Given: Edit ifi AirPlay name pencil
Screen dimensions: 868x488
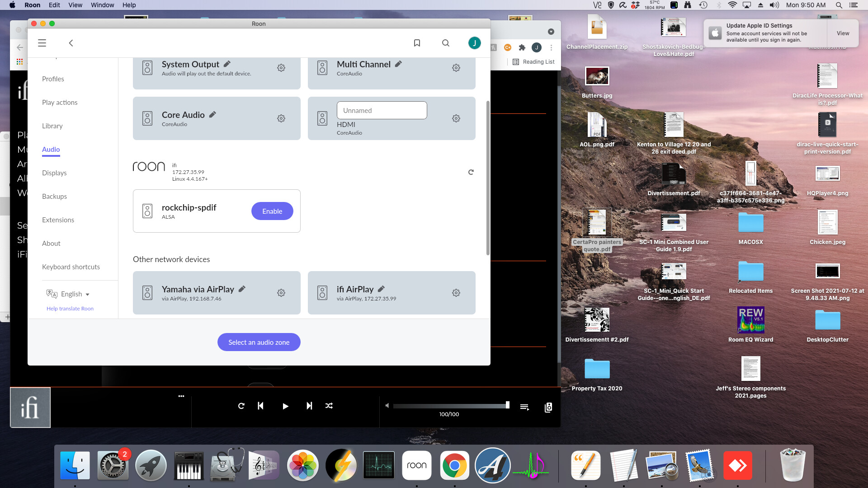Looking at the screenshot, I should coord(381,289).
